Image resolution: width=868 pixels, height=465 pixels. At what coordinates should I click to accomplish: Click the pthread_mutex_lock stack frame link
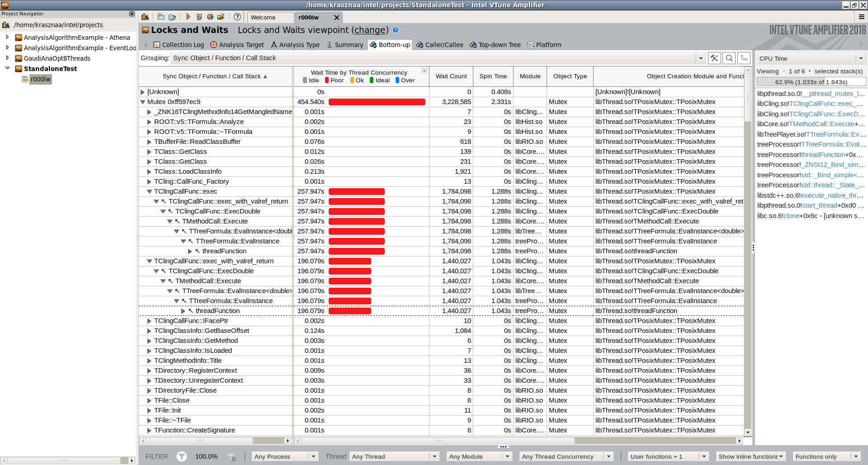(834, 94)
